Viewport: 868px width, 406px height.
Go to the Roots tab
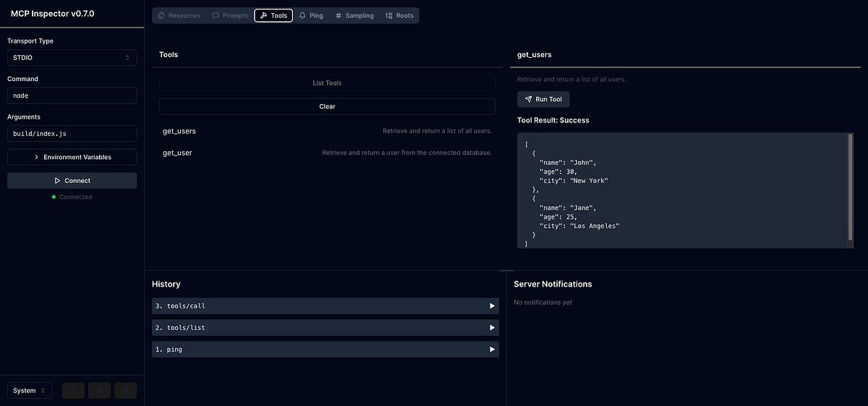pos(399,15)
